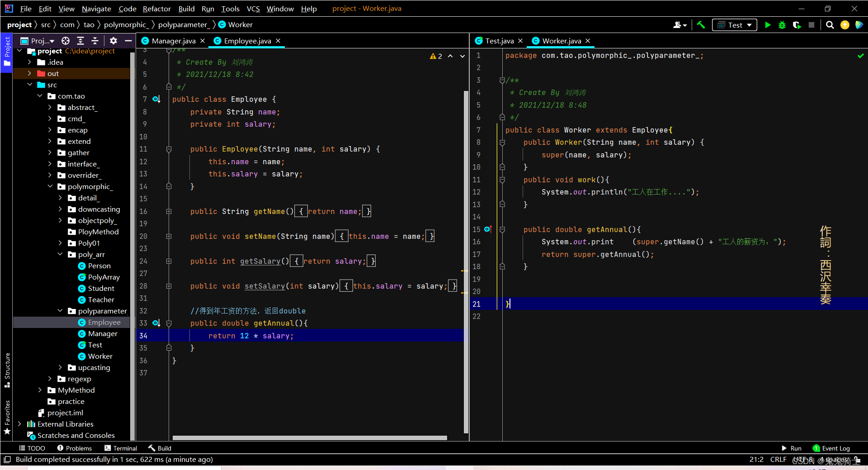This screenshot has width=868, height=470.
Task: Open the TODO tool window
Action: tap(32, 448)
